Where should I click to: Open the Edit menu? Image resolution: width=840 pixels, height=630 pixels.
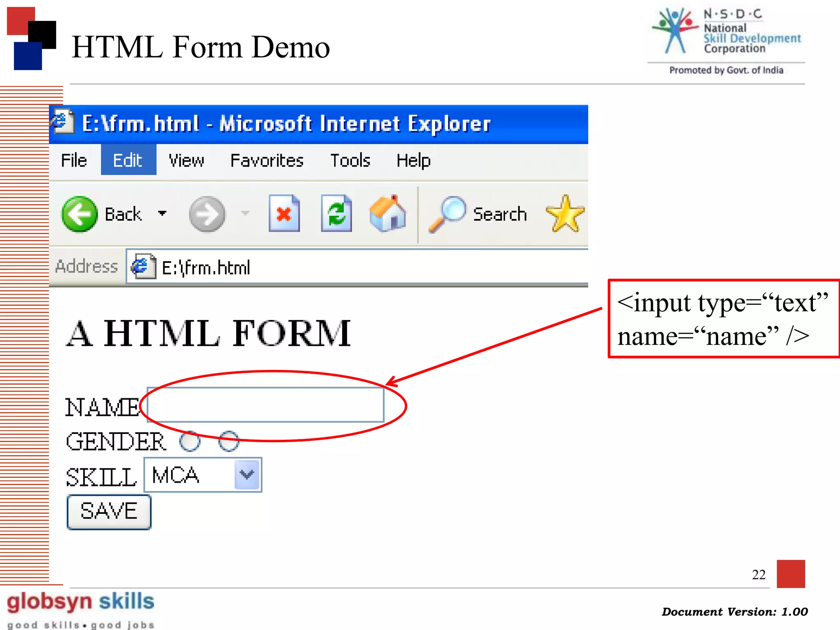pos(128,160)
